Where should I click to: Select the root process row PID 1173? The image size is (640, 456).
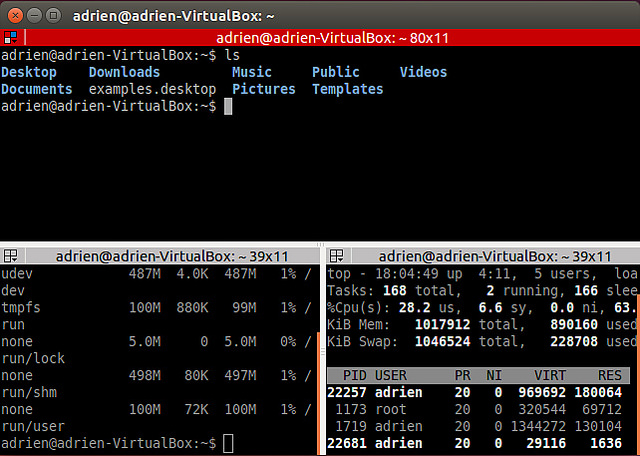(482, 409)
